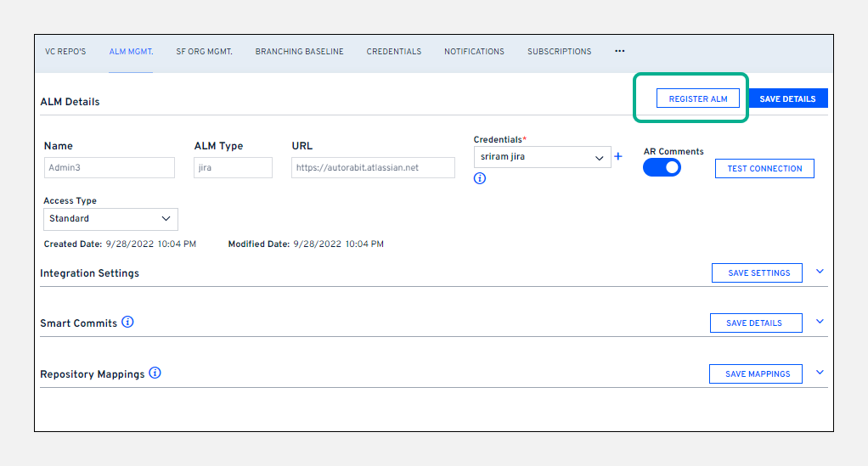Open the Credentials dropdown
The width and height of the screenshot is (868, 466).
[542, 157]
